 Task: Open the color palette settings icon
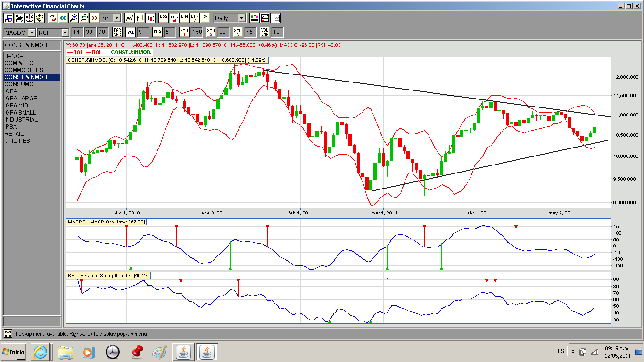(x=255, y=18)
